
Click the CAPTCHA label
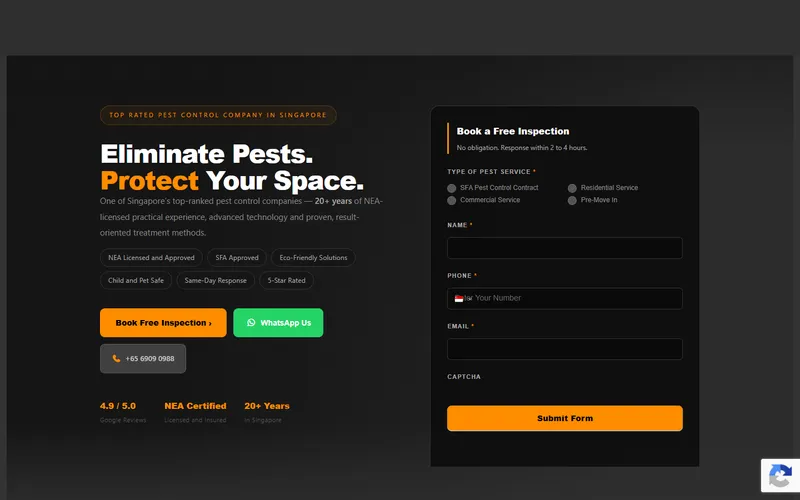[464, 377]
